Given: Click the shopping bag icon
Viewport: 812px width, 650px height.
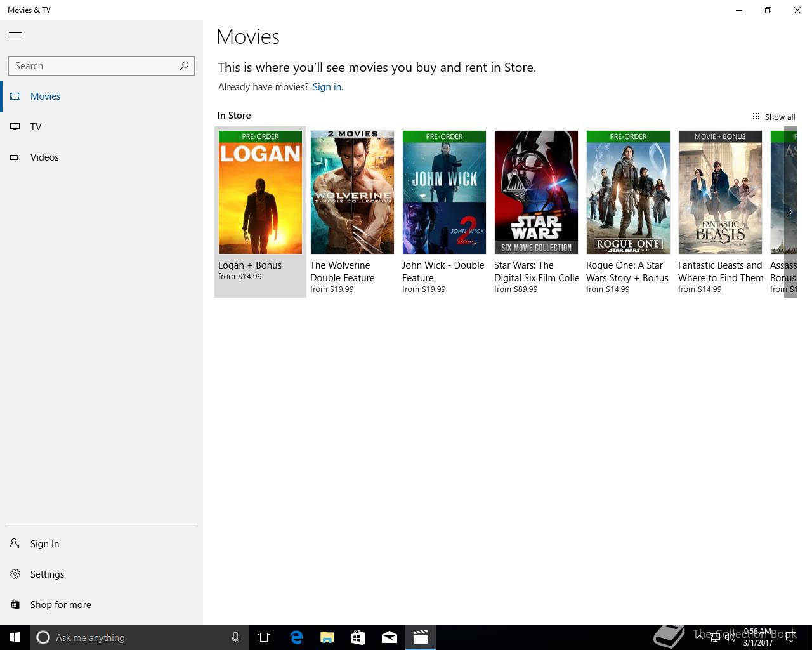Looking at the screenshot, I should point(15,604).
